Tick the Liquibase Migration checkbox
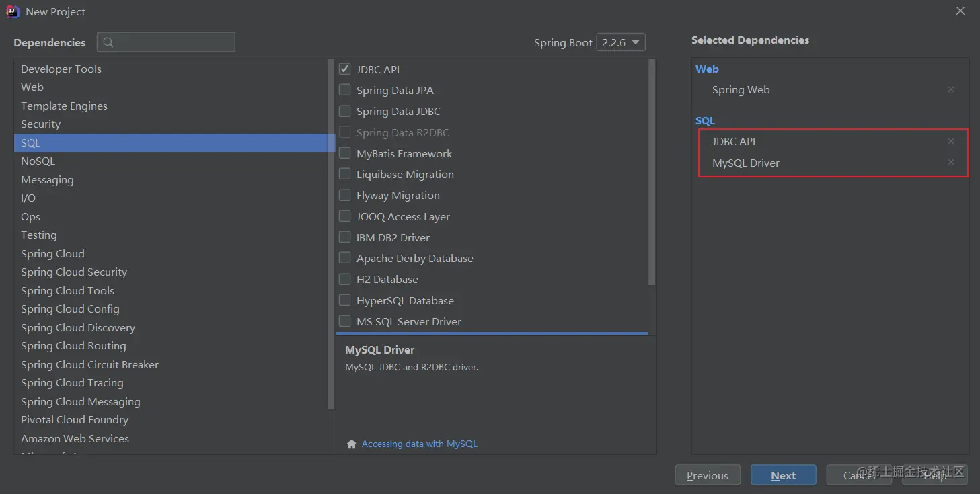Screen dimensions: 980x494 point(345,174)
